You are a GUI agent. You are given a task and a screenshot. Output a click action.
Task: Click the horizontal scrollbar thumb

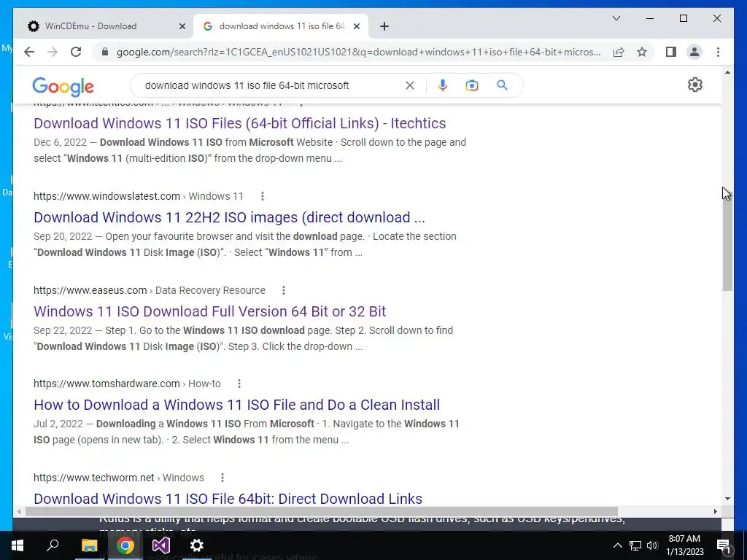tap(321, 511)
